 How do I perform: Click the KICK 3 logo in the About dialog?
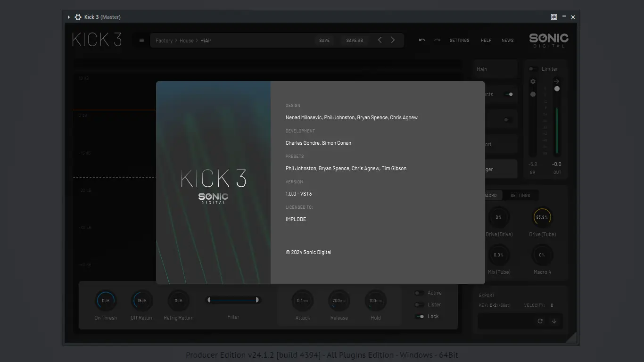(214, 179)
